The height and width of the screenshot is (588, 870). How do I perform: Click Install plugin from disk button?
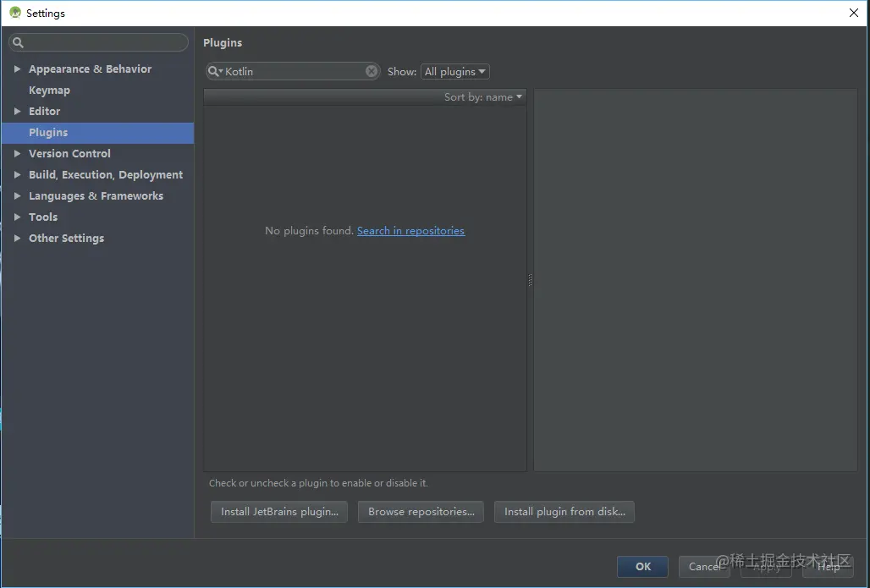point(564,512)
